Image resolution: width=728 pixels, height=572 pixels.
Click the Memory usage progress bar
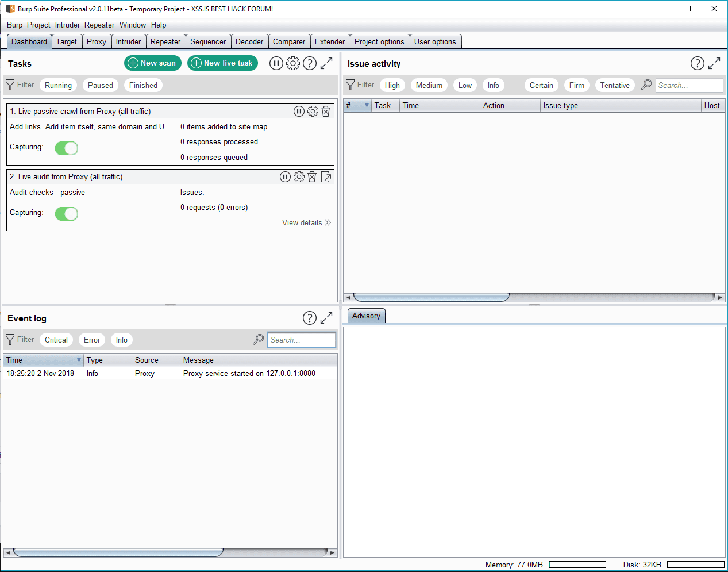tap(577, 565)
